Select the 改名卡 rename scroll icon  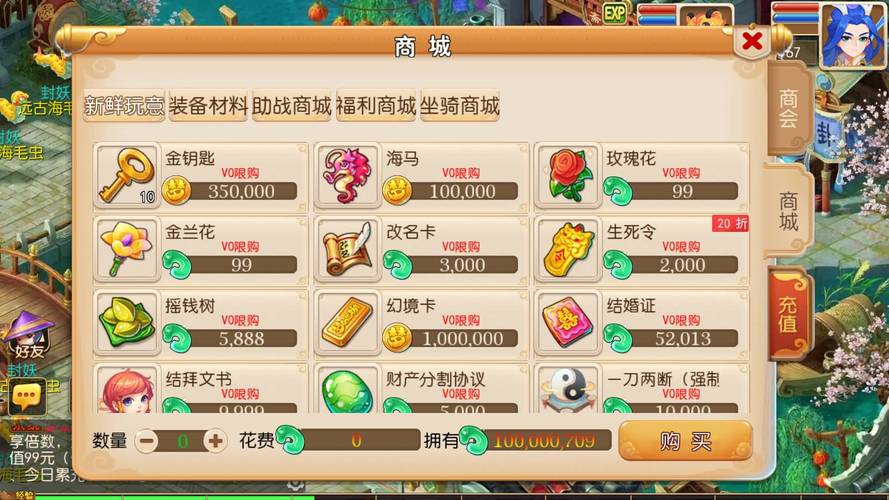coord(347,249)
